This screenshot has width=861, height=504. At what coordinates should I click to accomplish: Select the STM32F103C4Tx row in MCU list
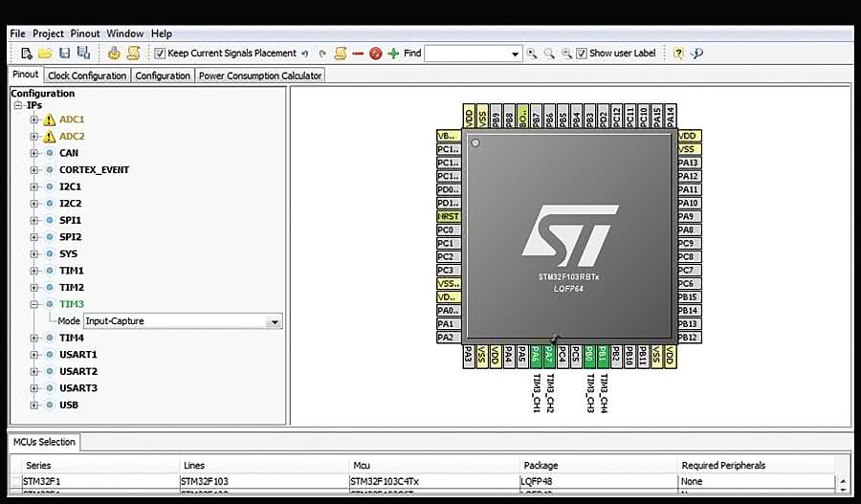[x=385, y=481]
